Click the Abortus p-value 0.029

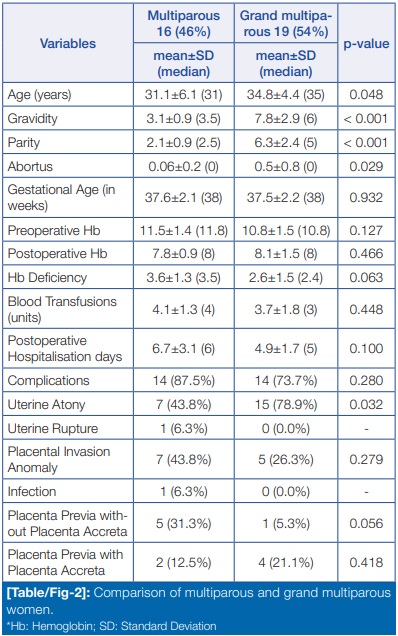[366, 166]
